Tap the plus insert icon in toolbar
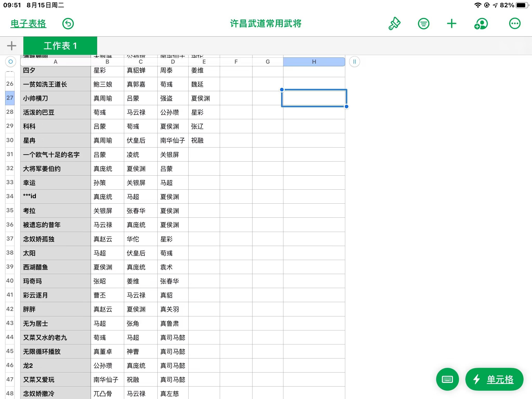Screen dimensions: 532x399 (451, 24)
